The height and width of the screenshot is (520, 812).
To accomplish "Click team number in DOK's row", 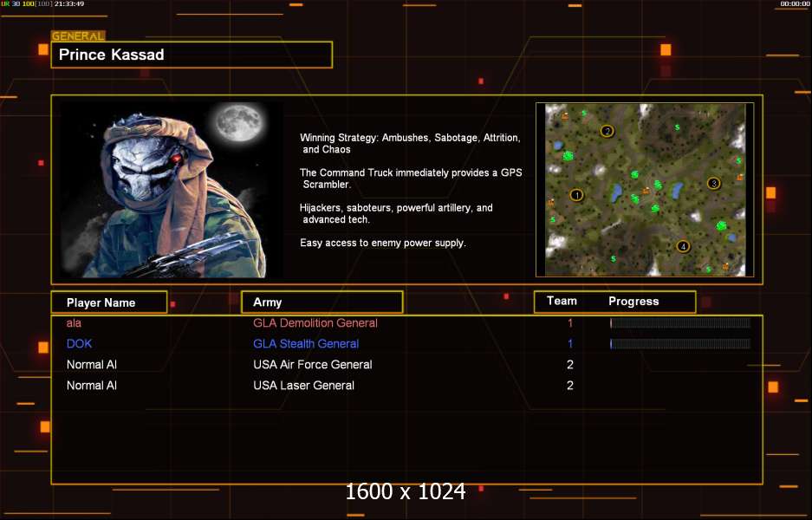I will tap(570, 343).
